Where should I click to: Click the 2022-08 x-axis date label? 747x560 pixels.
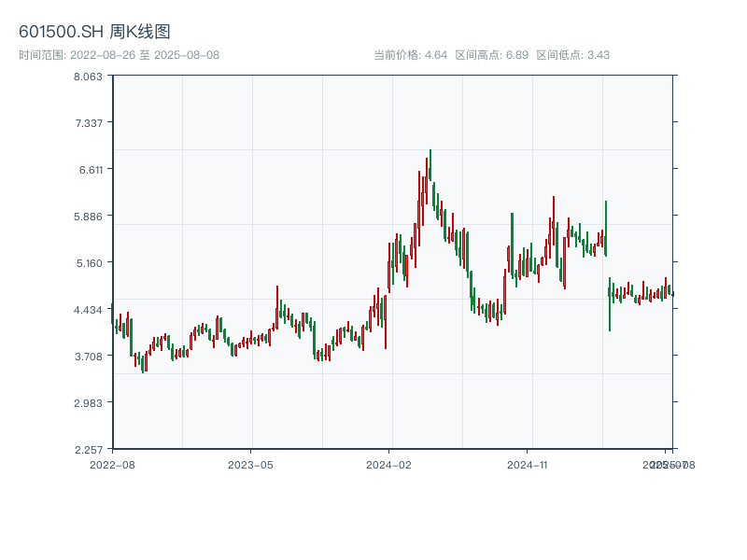[x=112, y=464]
